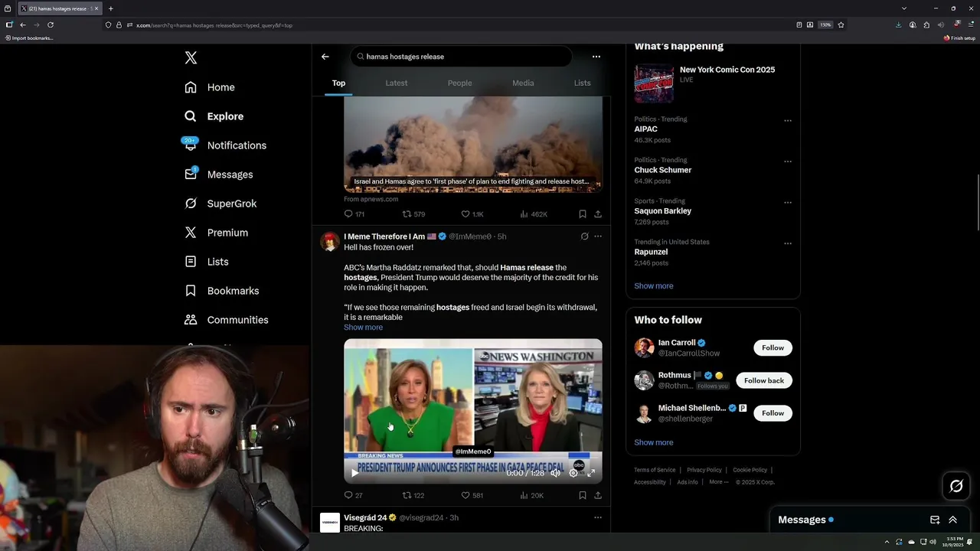Follow Ian Carroll
Screen dimensions: 980x551
coord(773,347)
